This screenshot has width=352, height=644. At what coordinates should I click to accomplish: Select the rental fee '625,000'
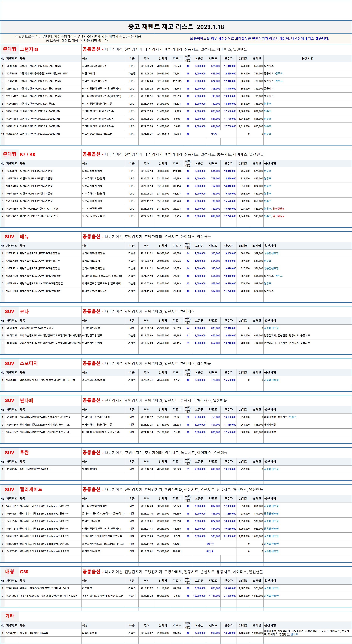tap(216, 66)
